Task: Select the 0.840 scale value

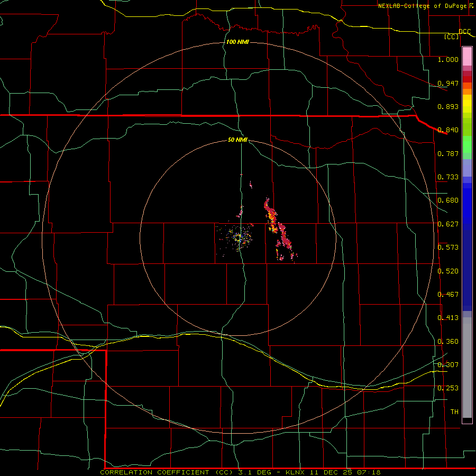Action: pos(448,130)
